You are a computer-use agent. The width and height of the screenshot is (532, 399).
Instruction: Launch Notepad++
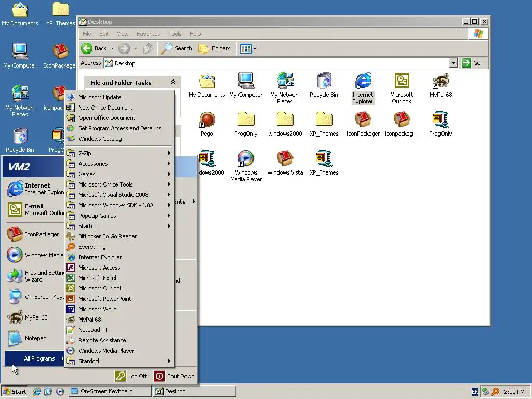pos(119,330)
